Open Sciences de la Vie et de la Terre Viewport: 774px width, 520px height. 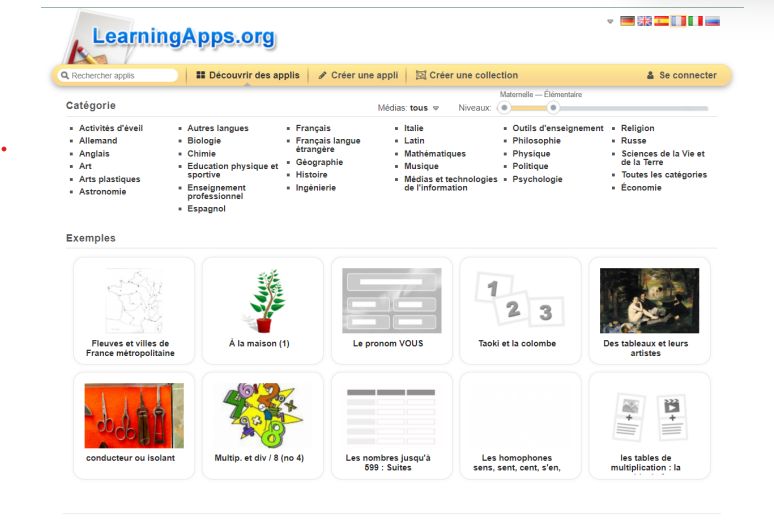(x=662, y=158)
